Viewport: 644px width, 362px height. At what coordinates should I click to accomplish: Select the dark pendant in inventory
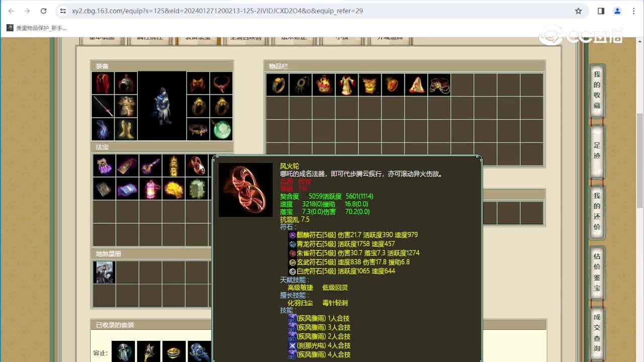click(x=300, y=84)
